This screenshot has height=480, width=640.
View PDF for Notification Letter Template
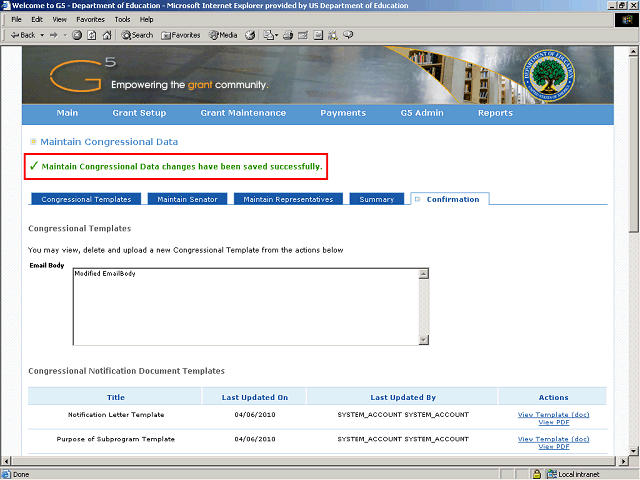coord(553,422)
